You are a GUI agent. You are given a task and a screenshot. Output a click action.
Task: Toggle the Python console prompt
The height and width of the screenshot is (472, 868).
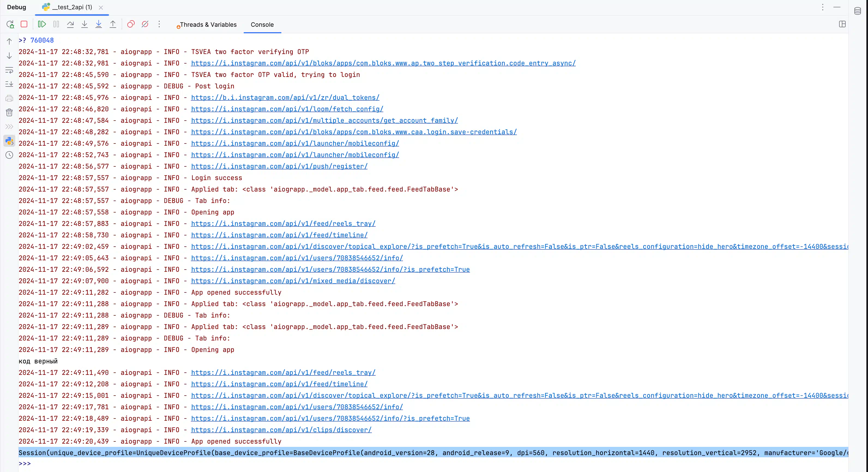[x=9, y=141]
